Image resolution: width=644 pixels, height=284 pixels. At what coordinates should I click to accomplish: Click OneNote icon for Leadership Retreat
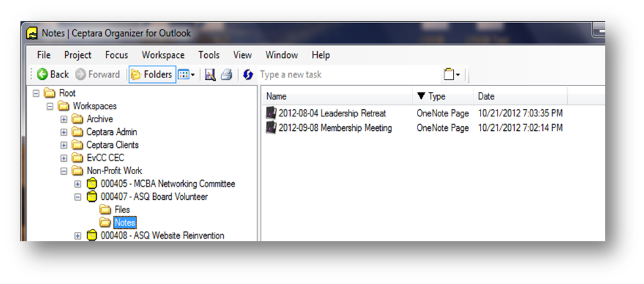(271, 113)
